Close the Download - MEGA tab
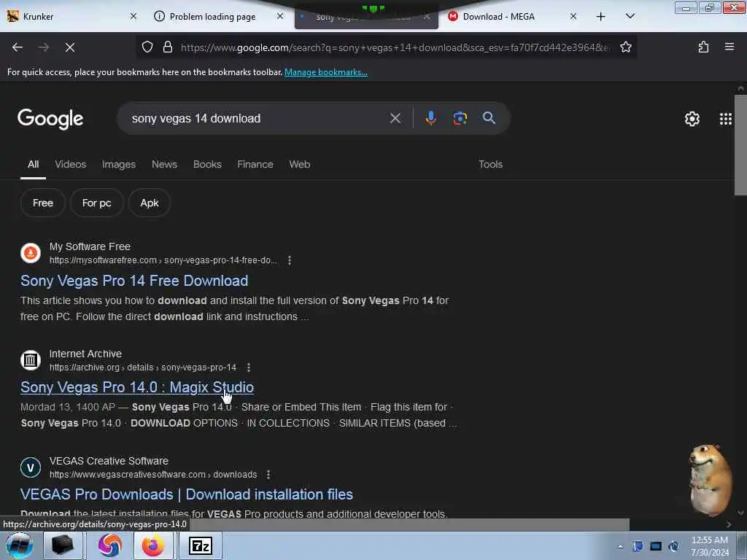Viewport: 747px width, 560px height. point(573,16)
